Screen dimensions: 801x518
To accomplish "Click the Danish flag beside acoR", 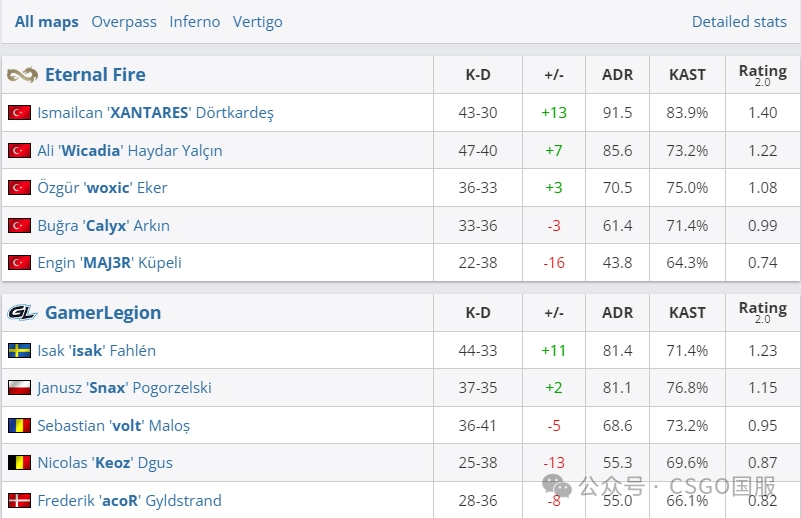I will coord(19,500).
